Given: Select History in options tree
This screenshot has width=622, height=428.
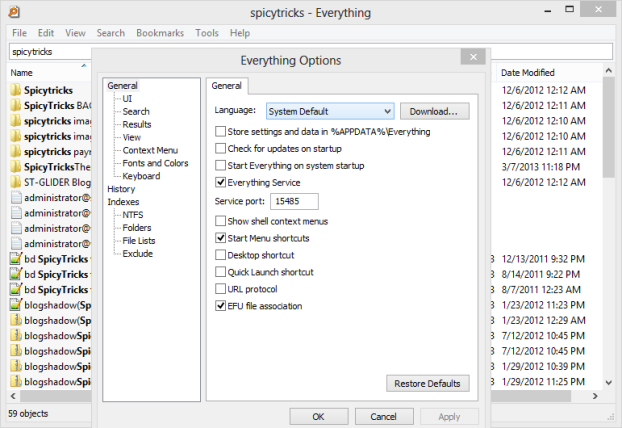Looking at the screenshot, I should (x=121, y=189).
